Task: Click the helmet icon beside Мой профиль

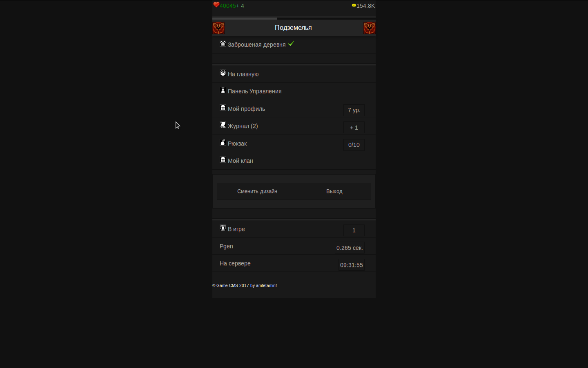Action: (223, 108)
